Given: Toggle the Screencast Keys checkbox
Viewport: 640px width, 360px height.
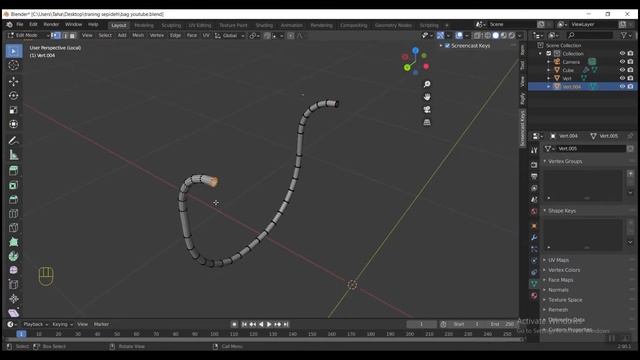Looking at the screenshot, I should pyautogui.click(x=447, y=46).
